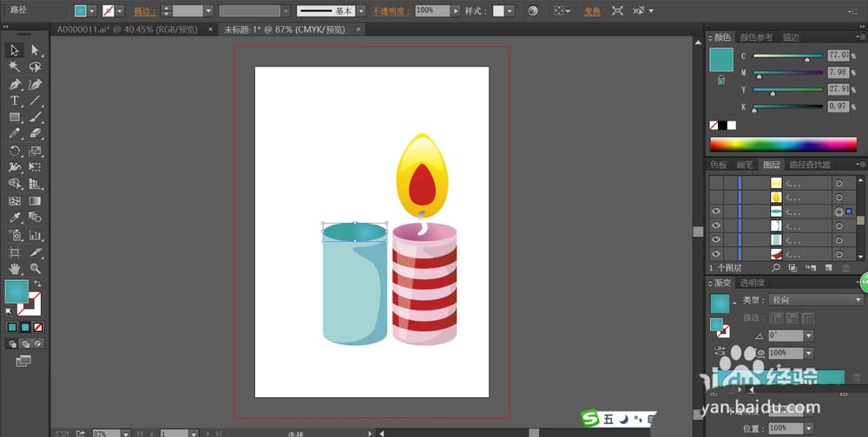The height and width of the screenshot is (437, 868).
Task: Select the Line Segment tool
Action: pyautogui.click(x=35, y=101)
